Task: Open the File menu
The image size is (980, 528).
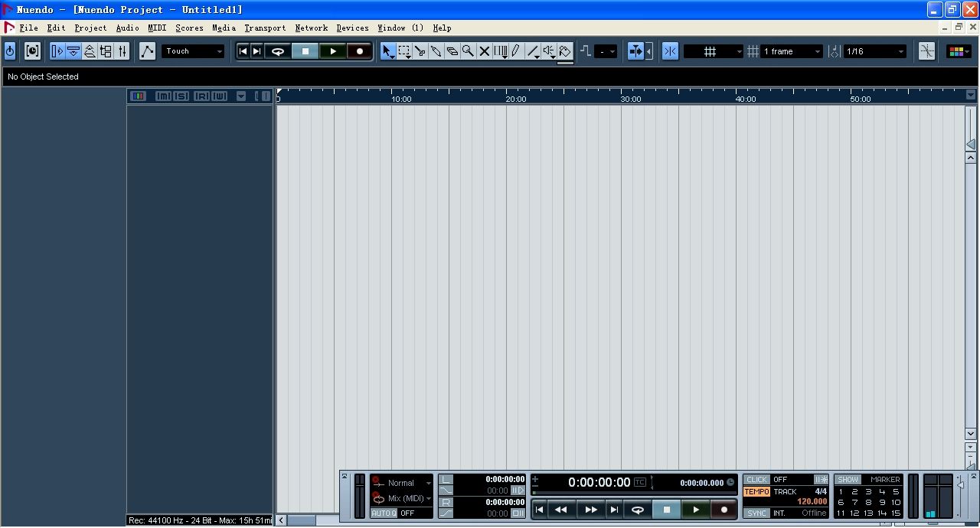Action: click(28, 28)
